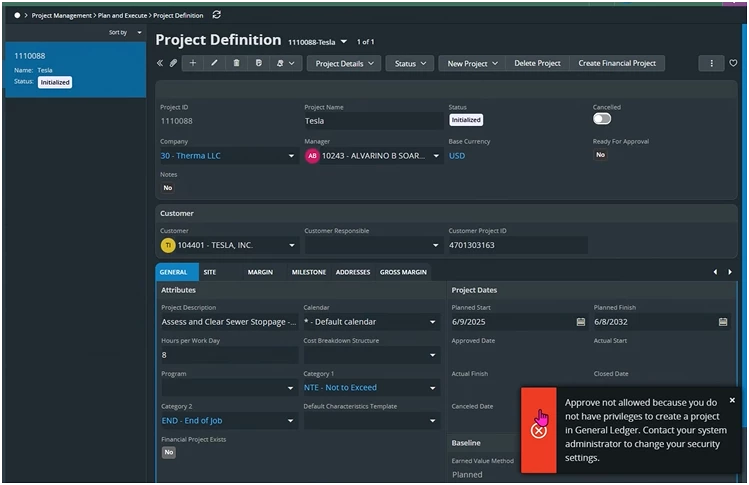This screenshot has width=749, height=485.
Task: Toggle the Cancelled switch
Action: pyautogui.click(x=602, y=119)
